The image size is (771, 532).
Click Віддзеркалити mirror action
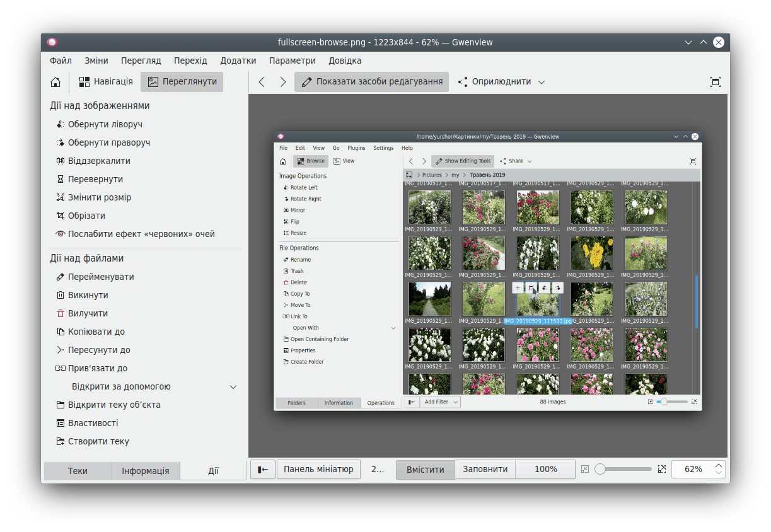pos(99,161)
